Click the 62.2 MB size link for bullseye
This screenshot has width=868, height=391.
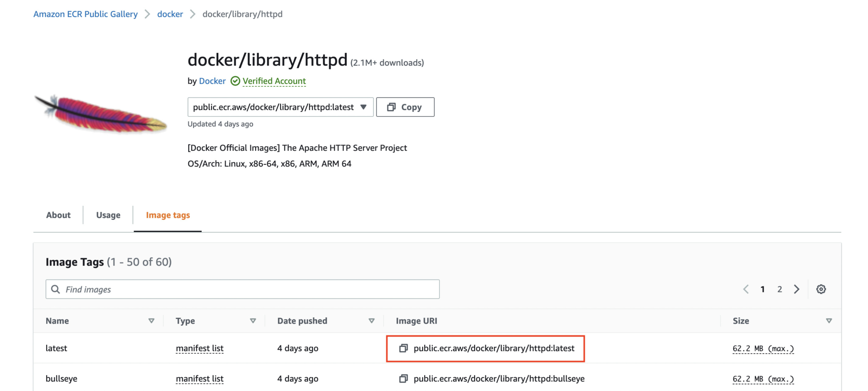click(762, 378)
